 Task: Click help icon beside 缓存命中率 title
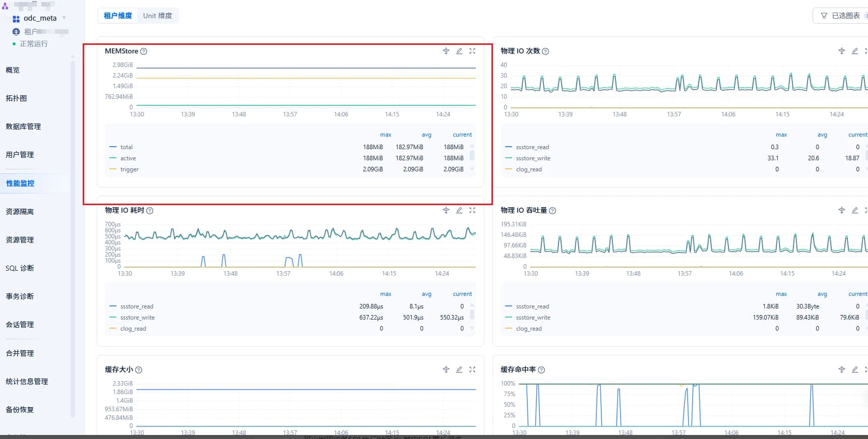[x=541, y=370]
